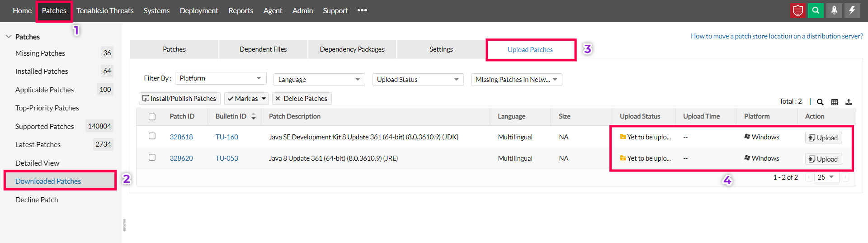Click the lightning bolt quick actions icon
The height and width of the screenshot is (243, 868).
pyautogui.click(x=852, y=10)
